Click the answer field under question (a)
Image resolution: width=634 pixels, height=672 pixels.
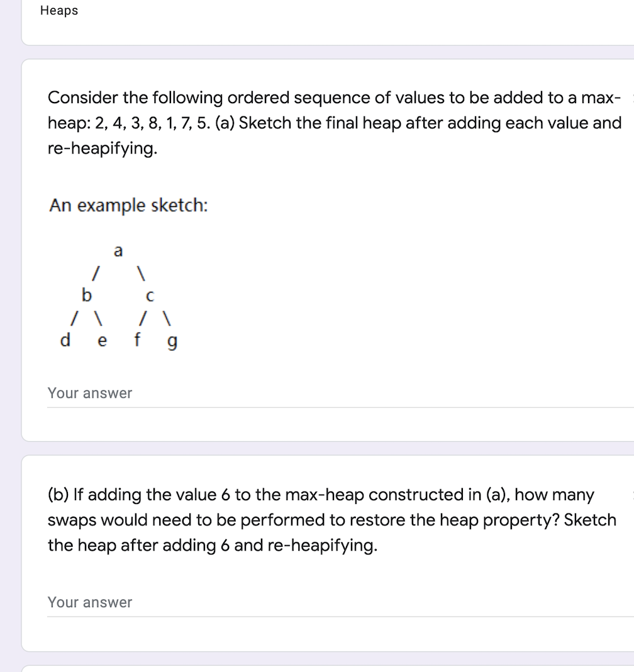[x=340, y=393]
